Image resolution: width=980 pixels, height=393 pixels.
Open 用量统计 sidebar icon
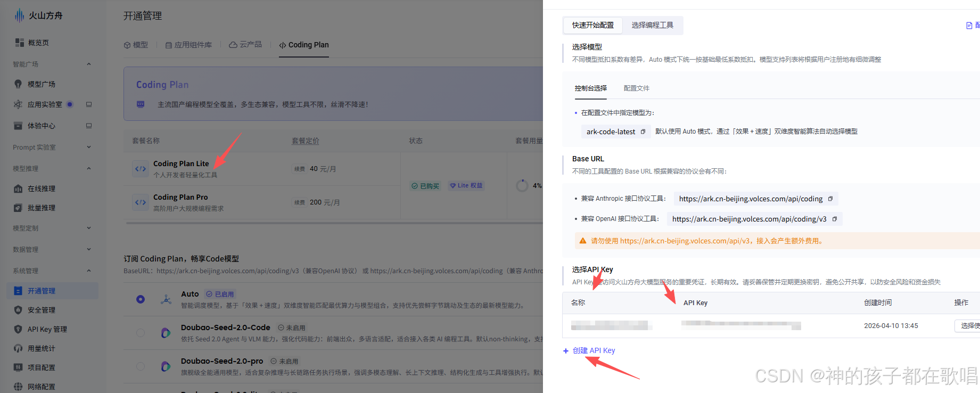click(x=18, y=348)
